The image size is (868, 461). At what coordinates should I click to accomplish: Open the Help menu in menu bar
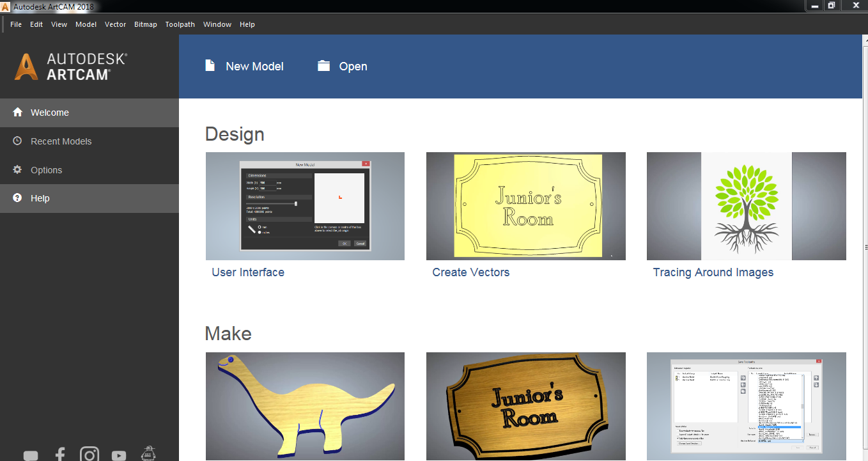[x=247, y=24]
